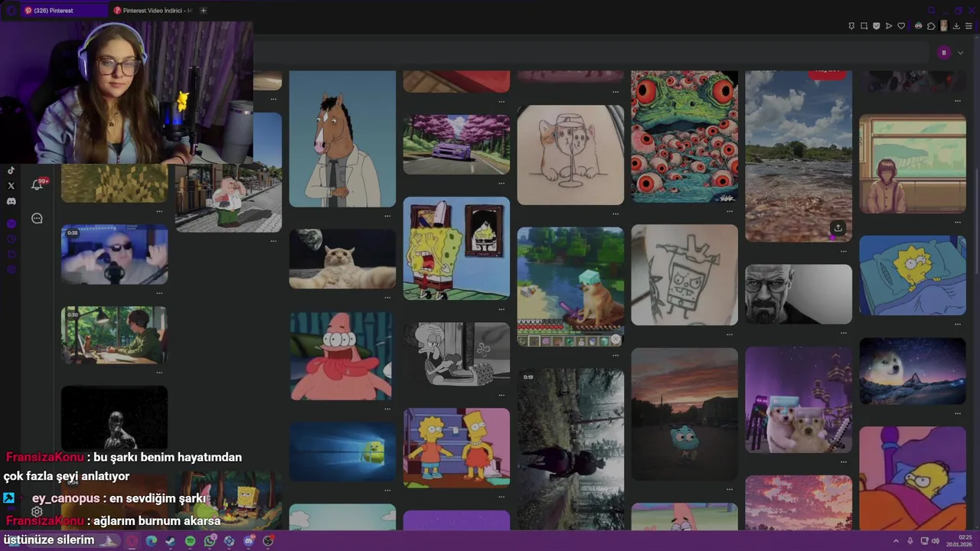The height and width of the screenshot is (551, 980).
Task: Open more options under the purple car pin
Action: [502, 183]
